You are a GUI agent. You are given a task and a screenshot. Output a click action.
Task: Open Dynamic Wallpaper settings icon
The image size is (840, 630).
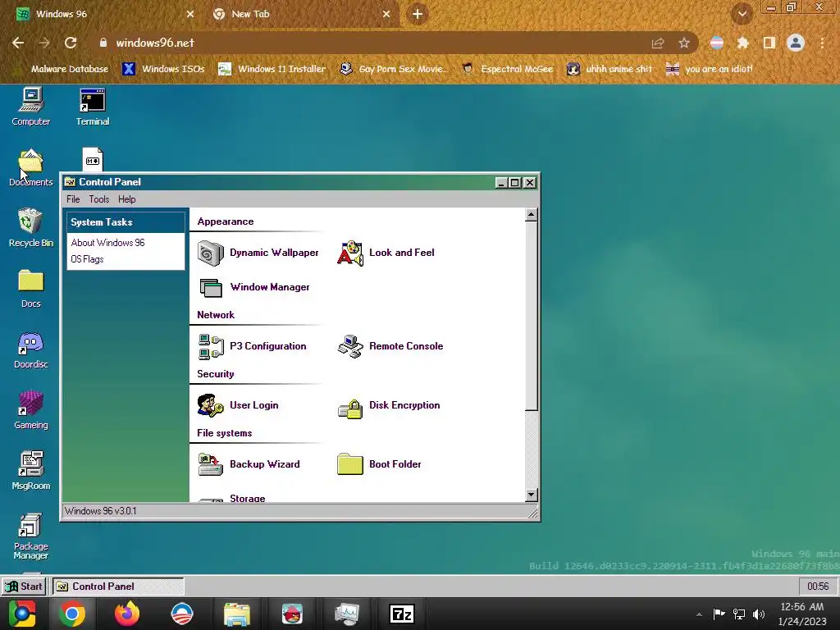click(x=211, y=253)
